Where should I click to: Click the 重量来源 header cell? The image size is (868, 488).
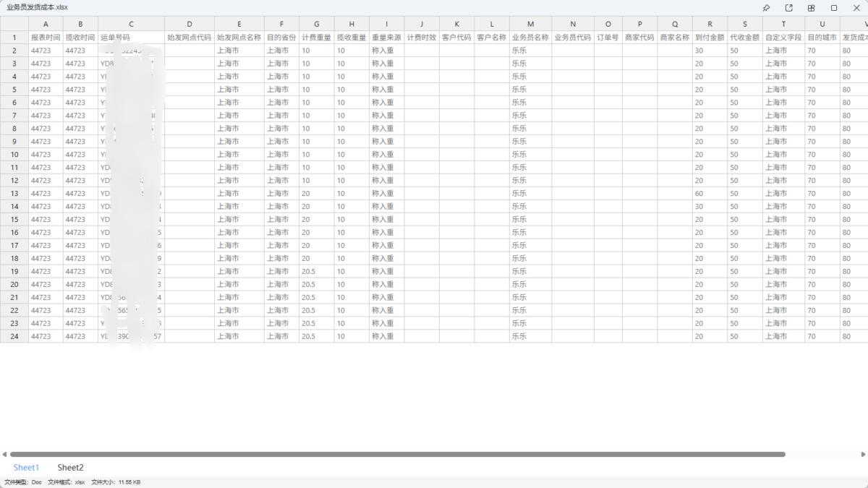pyautogui.click(x=386, y=37)
